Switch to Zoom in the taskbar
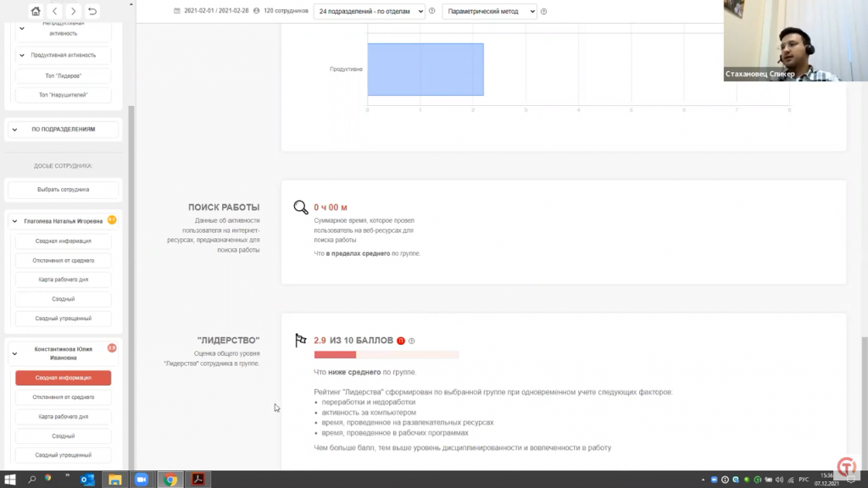This screenshot has height=488, width=868. click(x=142, y=480)
